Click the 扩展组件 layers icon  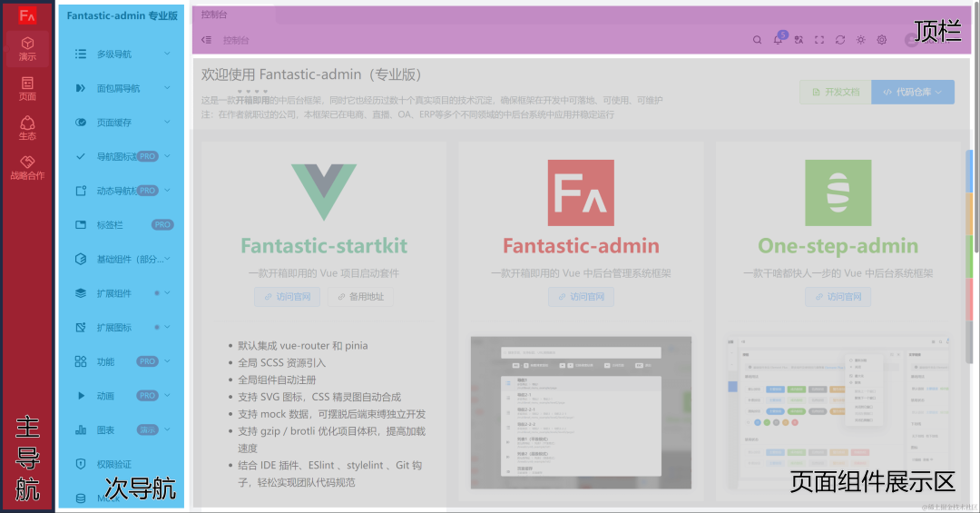[x=81, y=292]
